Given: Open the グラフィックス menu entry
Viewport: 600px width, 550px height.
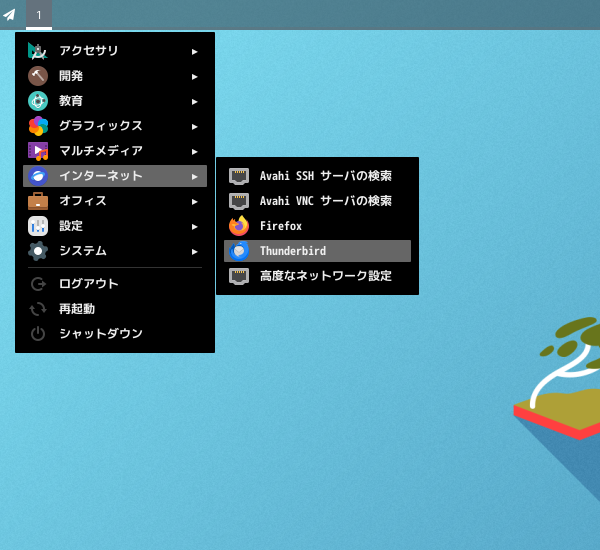Looking at the screenshot, I should pyautogui.click(x=115, y=126).
